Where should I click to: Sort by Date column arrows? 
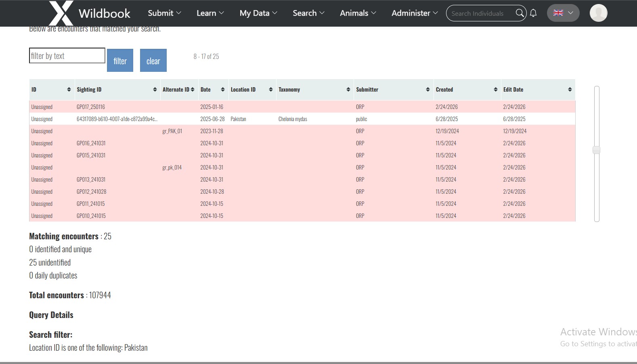point(223,90)
